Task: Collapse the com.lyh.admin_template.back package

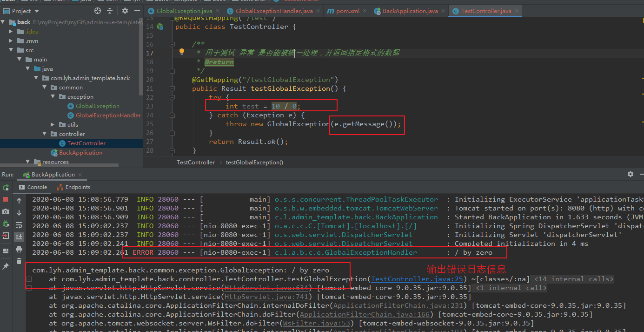Action: coord(37,78)
